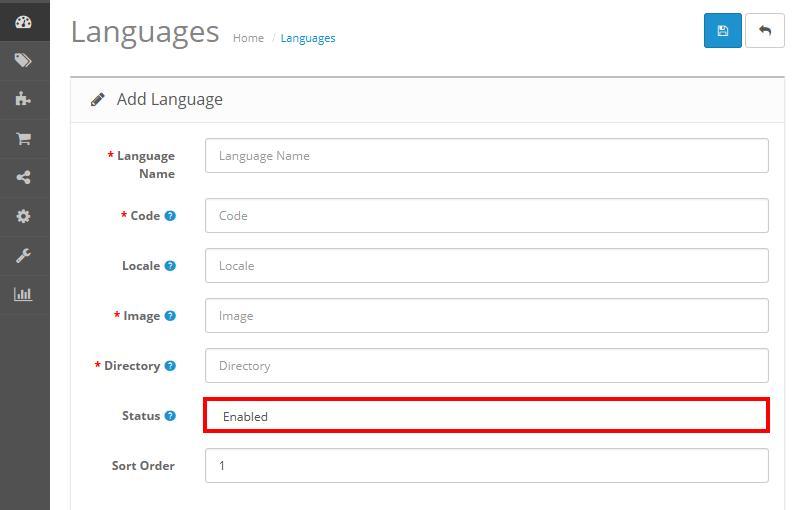Viewport: 800px width, 510px height.
Task: Open the Status dropdown showing Enabled
Action: click(x=486, y=416)
